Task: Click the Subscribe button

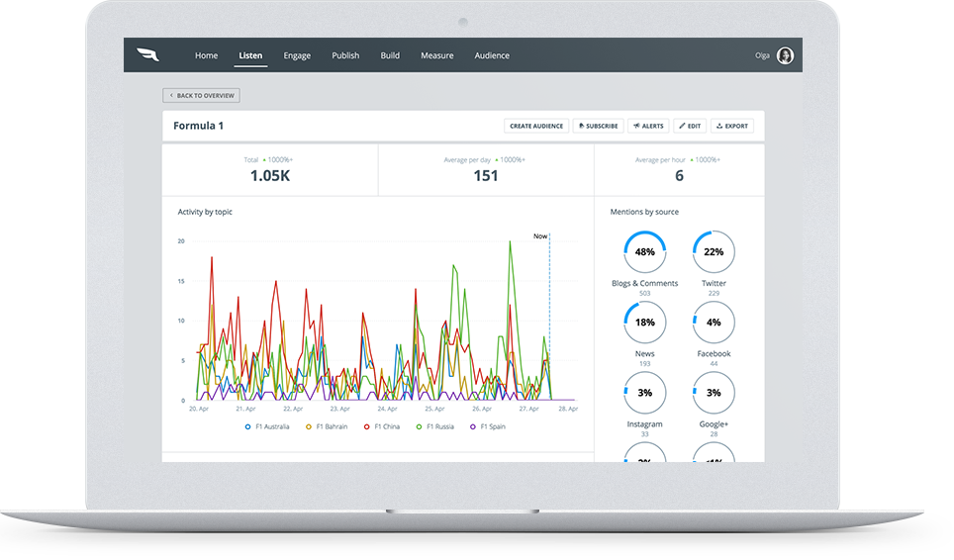Action: (x=598, y=126)
